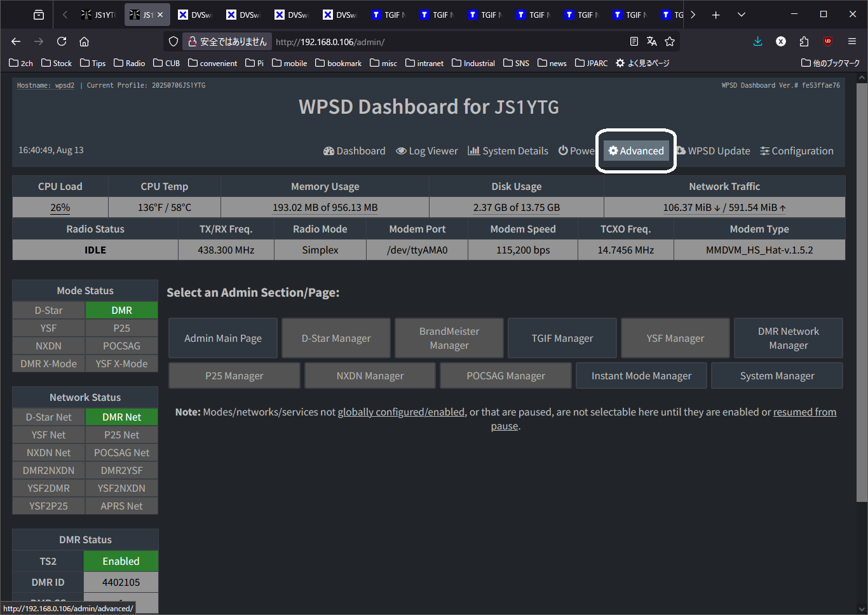868x615 pixels.
Task: Open the downloads panel icon
Action: tap(757, 41)
